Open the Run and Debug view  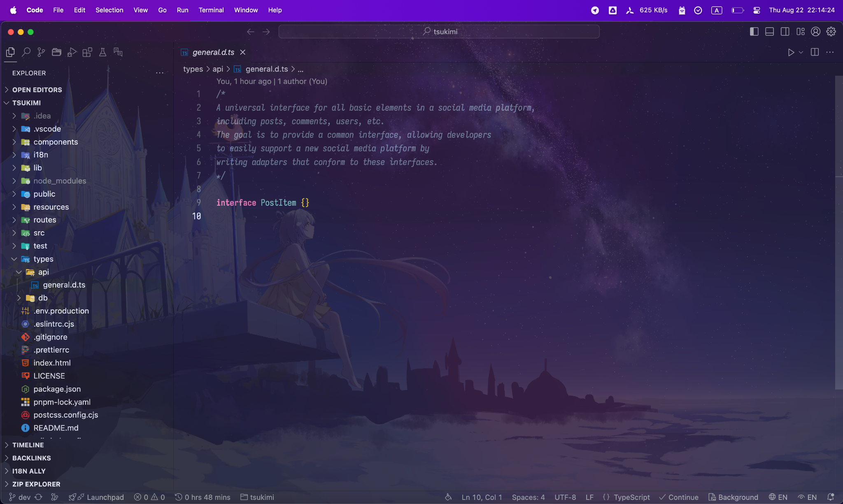pos(72,52)
